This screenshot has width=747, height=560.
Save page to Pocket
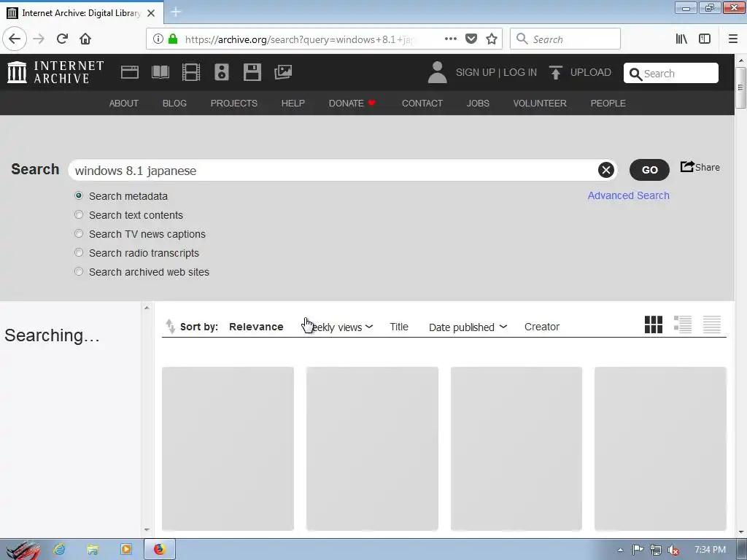[471, 39]
